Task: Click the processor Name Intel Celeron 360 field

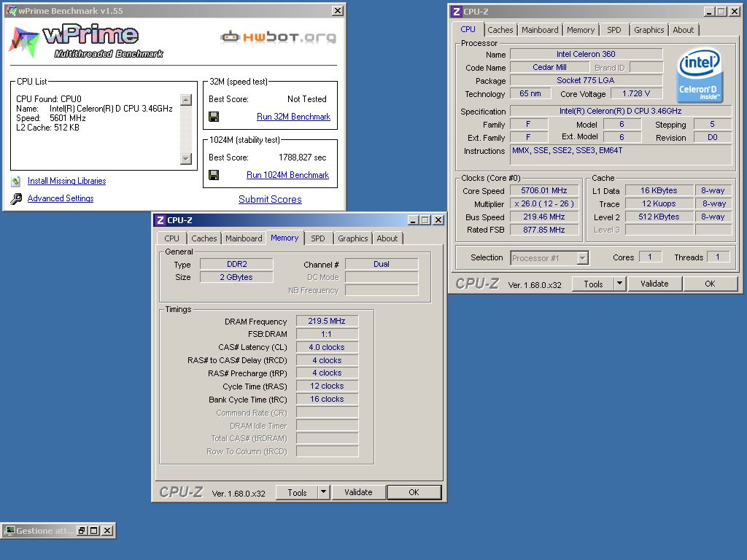Action: (586, 54)
